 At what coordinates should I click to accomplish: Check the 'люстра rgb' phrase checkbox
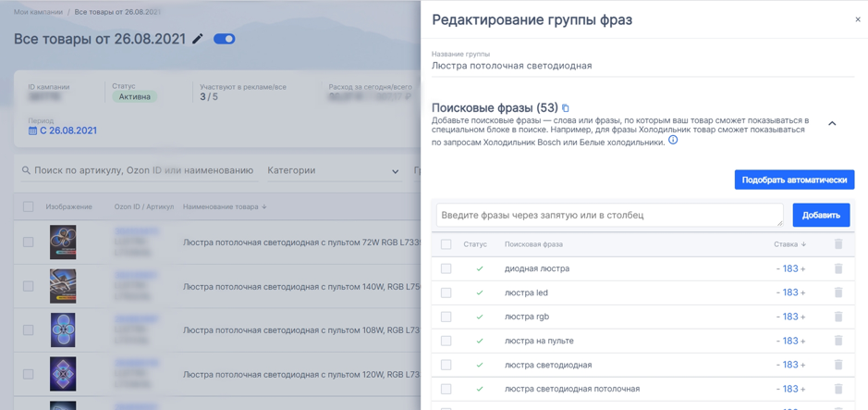coord(446,317)
